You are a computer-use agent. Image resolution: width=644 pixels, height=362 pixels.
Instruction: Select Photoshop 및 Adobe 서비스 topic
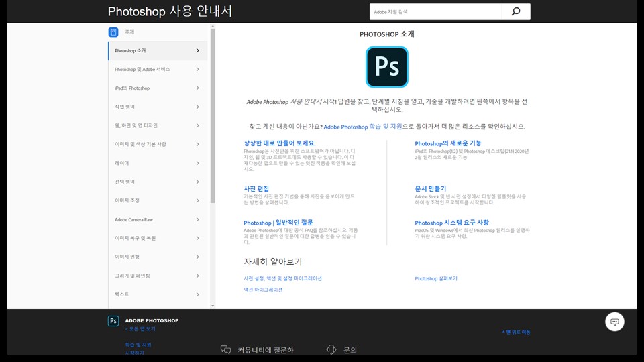[158, 69]
